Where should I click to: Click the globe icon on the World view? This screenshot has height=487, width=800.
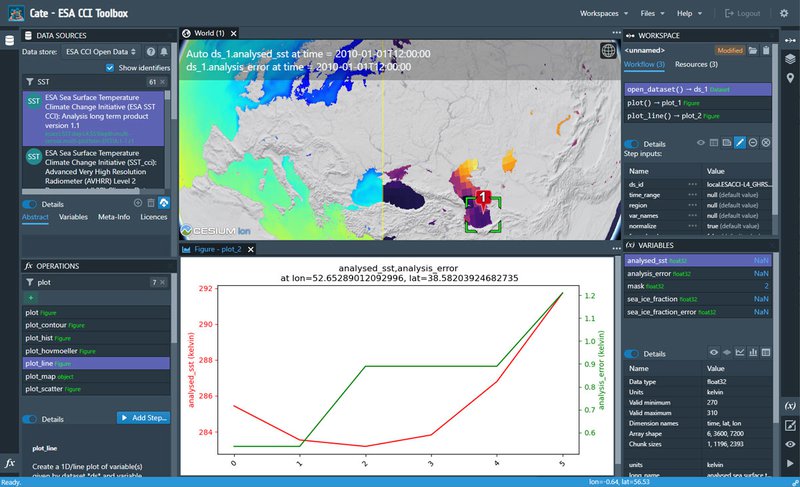click(608, 50)
